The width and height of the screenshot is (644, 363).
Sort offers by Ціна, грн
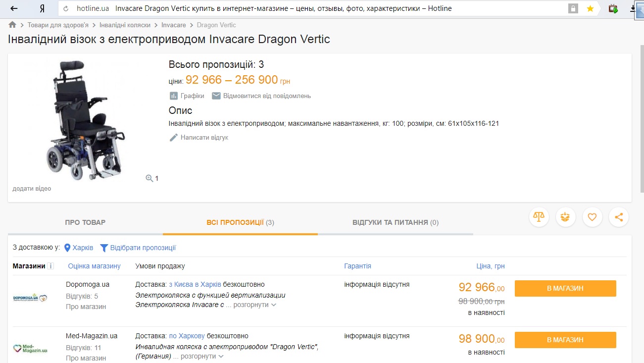click(491, 266)
